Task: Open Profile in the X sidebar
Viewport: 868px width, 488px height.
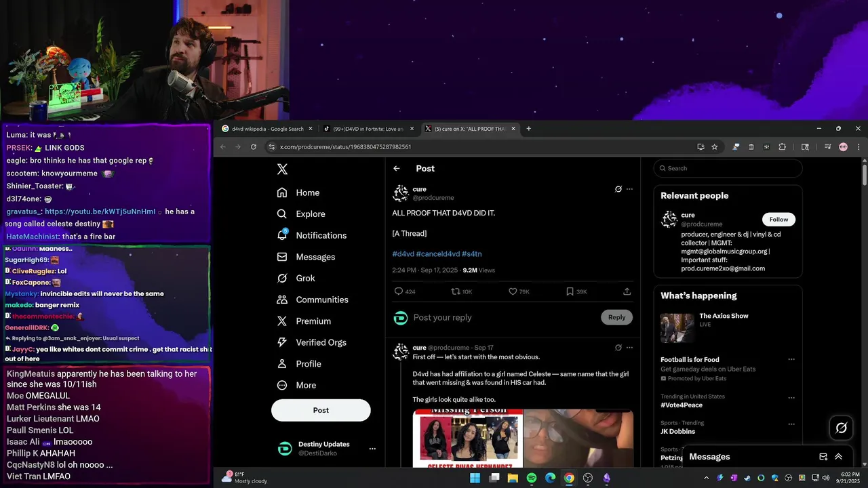Action: [x=299, y=364]
